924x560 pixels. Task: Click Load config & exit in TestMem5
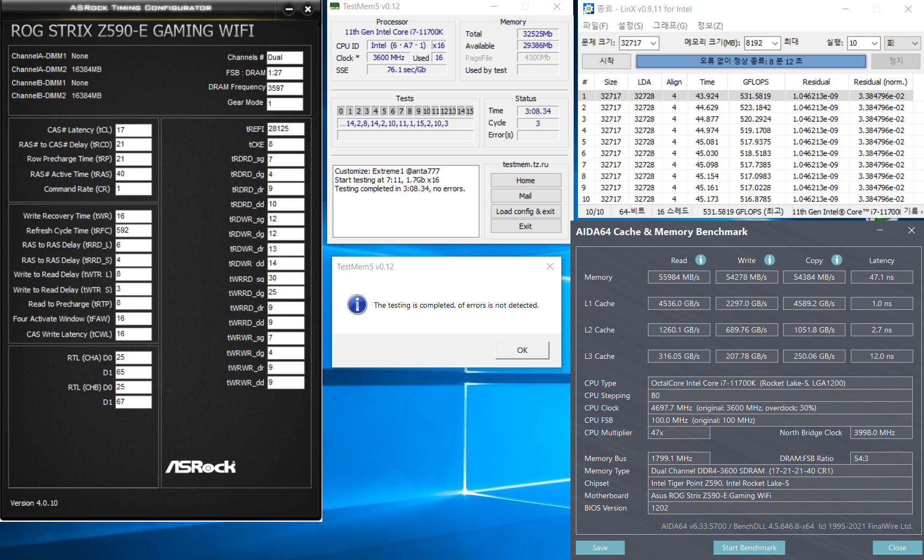point(526,211)
